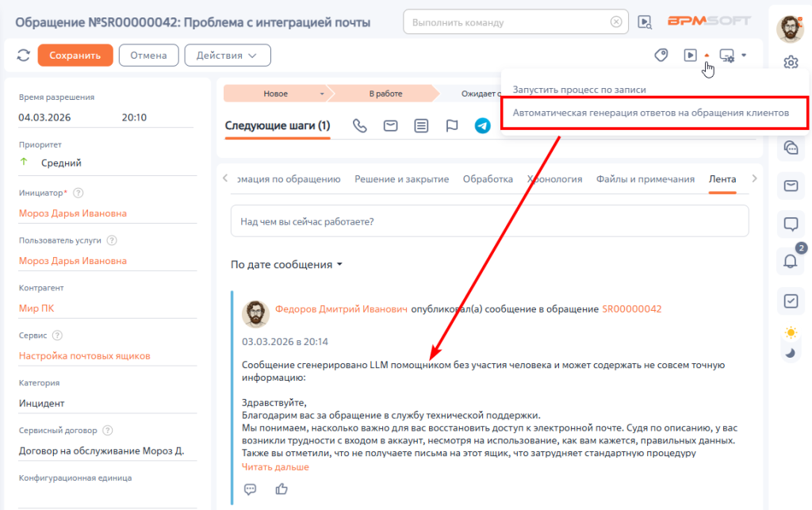812x510 pixels.
Task: Click the refresh icon beside Сохранить
Action: pos(23,56)
